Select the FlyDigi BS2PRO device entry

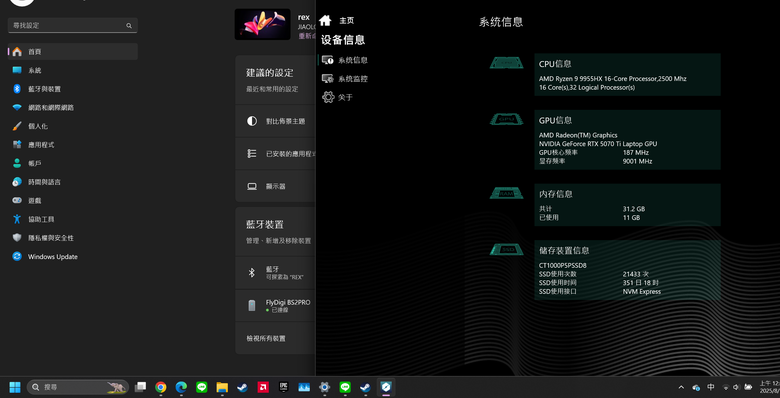point(276,305)
